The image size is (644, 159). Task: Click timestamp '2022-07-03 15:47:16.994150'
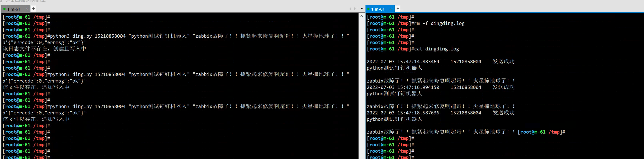tap(403, 87)
